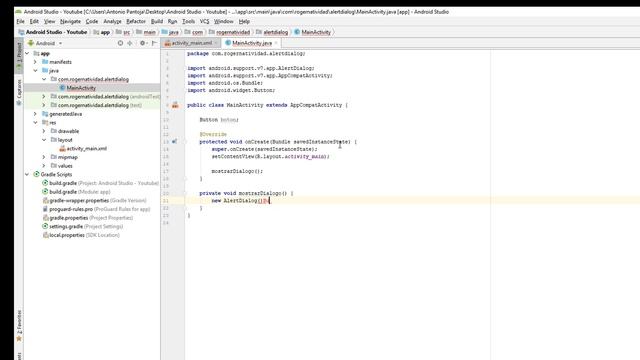Expand the mipmap folder
The height and width of the screenshot is (360, 640).
coord(44,157)
